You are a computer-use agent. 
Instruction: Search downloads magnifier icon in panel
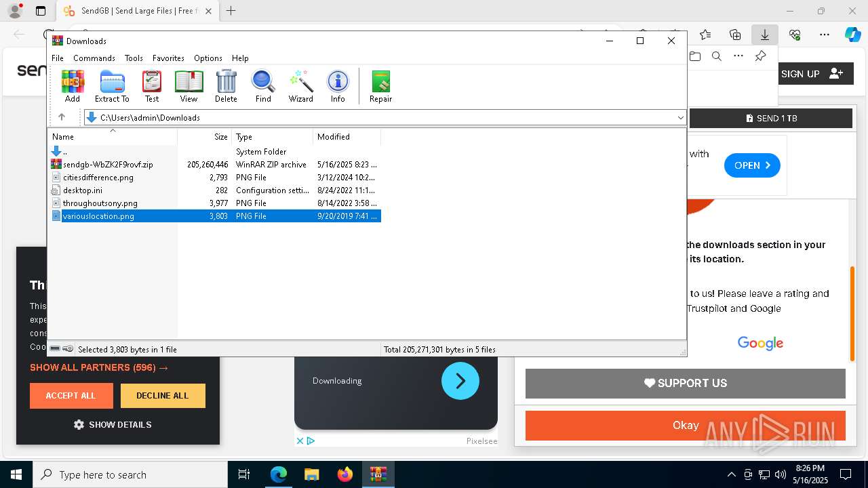[717, 56]
